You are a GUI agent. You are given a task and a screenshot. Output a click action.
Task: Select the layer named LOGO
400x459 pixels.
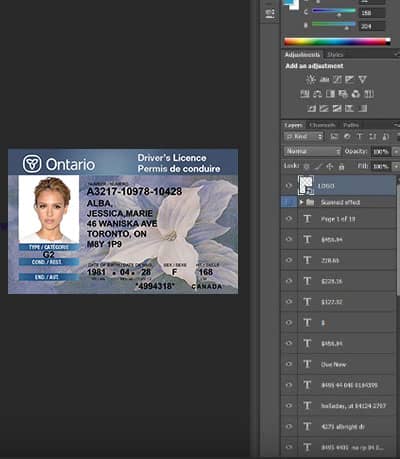tap(325, 186)
